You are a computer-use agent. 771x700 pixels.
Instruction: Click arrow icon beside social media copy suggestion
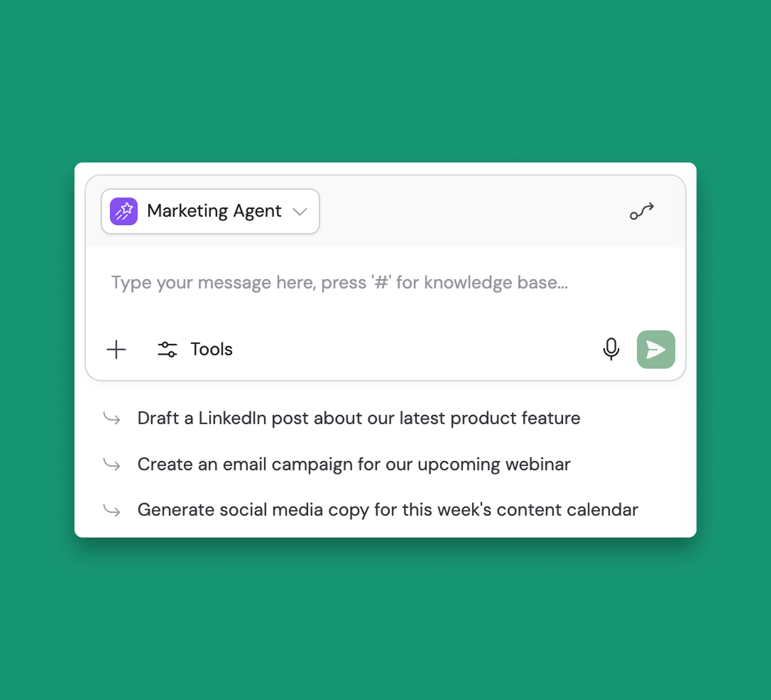[112, 510]
